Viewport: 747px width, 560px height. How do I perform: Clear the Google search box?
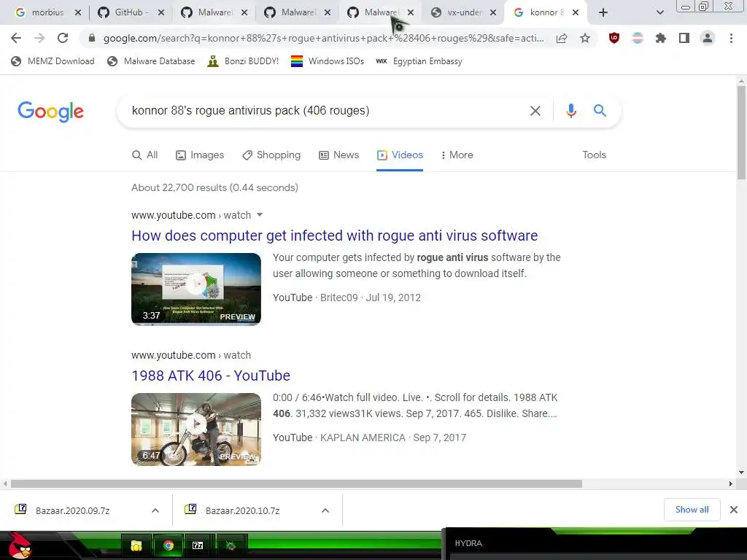pyautogui.click(x=535, y=111)
